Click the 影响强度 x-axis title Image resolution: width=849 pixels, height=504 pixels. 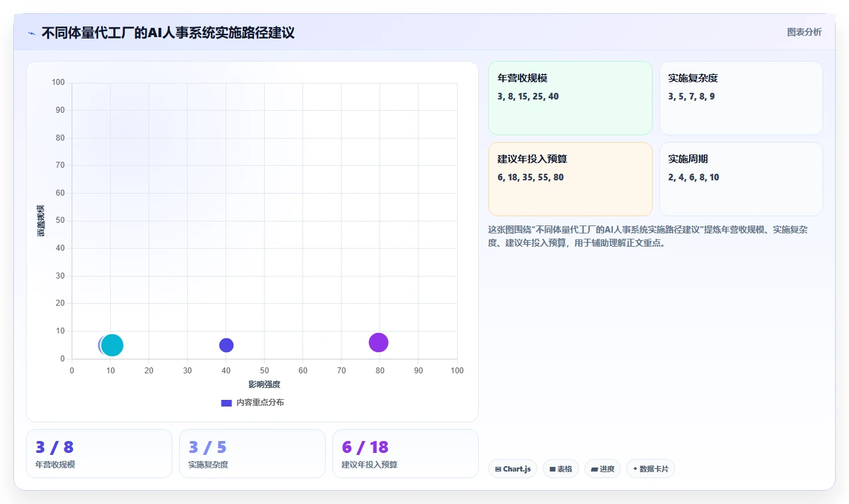(x=264, y=385)
